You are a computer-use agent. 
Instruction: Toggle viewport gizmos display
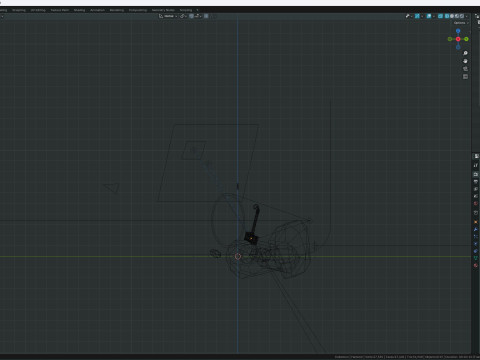417,16
